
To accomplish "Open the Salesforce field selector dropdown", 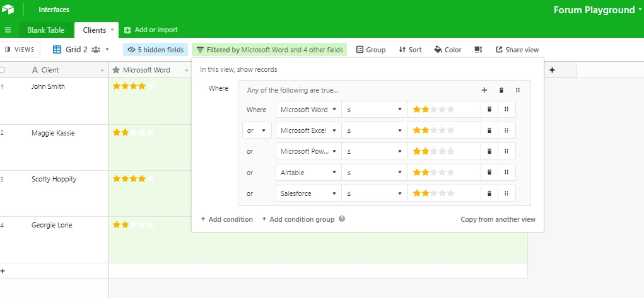I will coord(308,193).
